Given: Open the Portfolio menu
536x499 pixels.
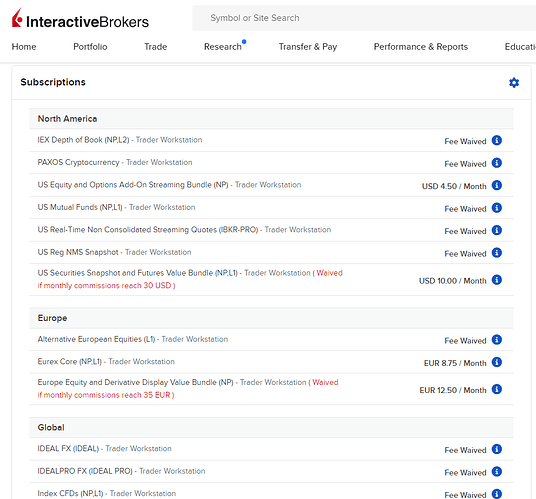Looking at the screenshot, I should [x=90, y=47].
